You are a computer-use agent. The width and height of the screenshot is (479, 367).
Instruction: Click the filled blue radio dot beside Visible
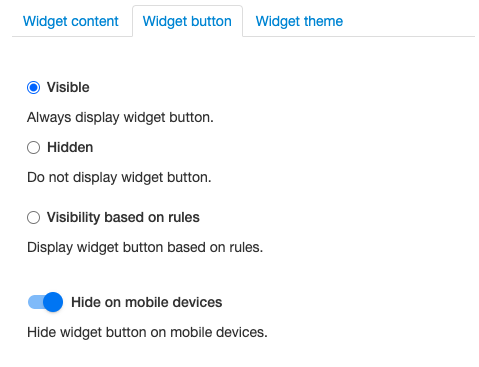pos(33,88)
